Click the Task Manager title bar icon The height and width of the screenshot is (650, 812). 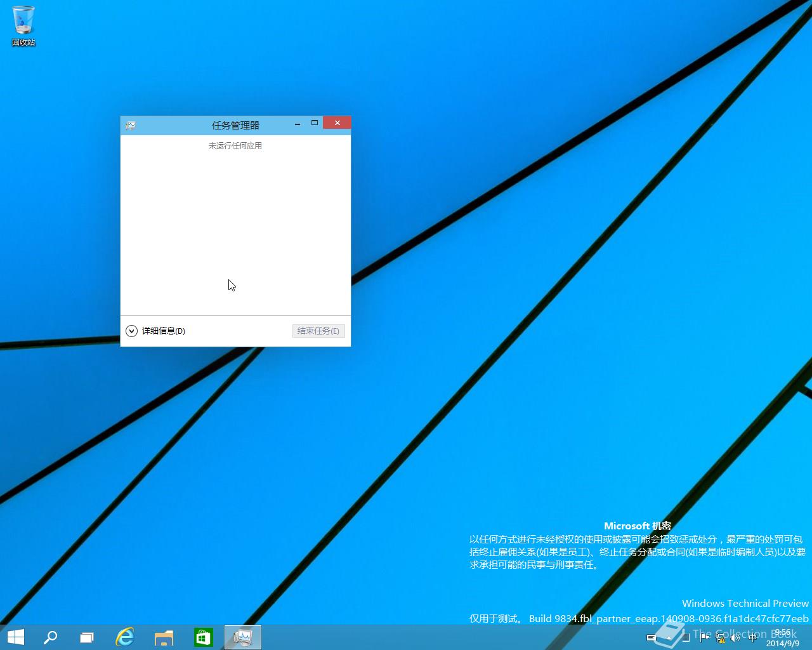[130, 125]
